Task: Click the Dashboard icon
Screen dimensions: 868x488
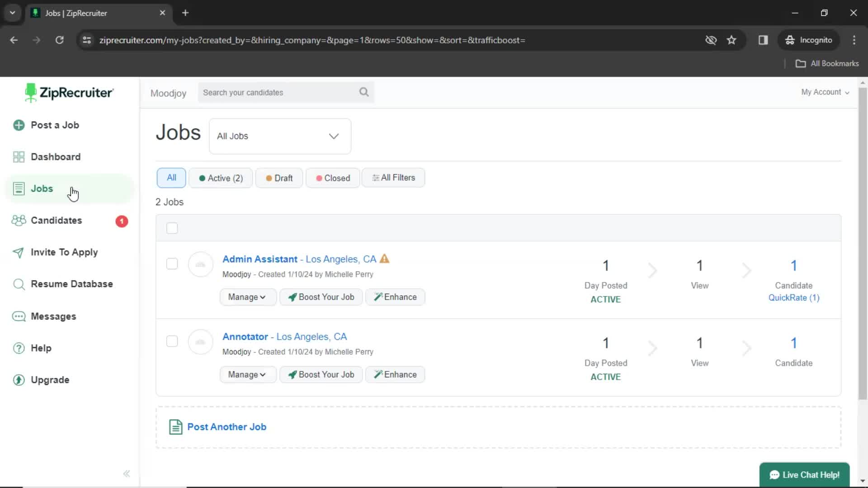Action: click(19, 156)
